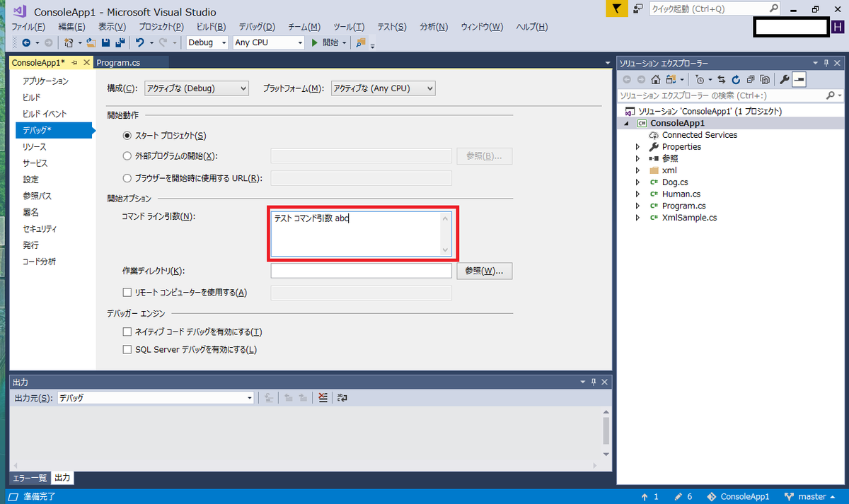Open the プラットフォーム dropdown
849x504 pixels.
coord(382,88)
